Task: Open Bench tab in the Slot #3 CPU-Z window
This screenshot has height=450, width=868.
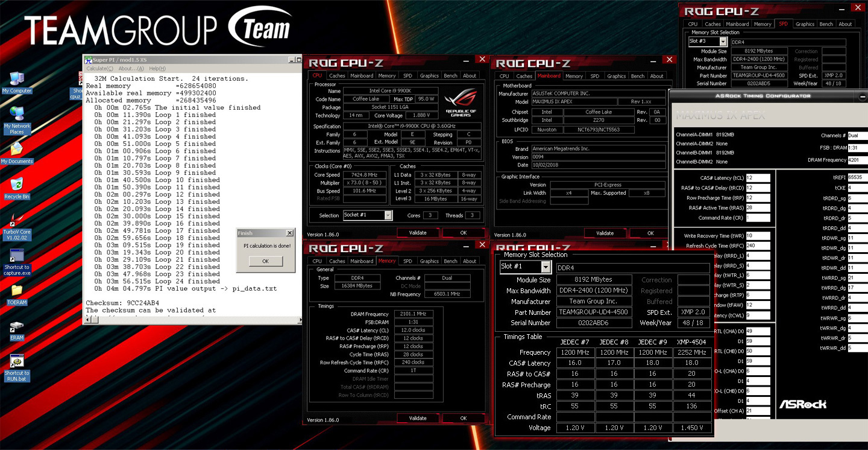Action: click(x=826, y=24)
